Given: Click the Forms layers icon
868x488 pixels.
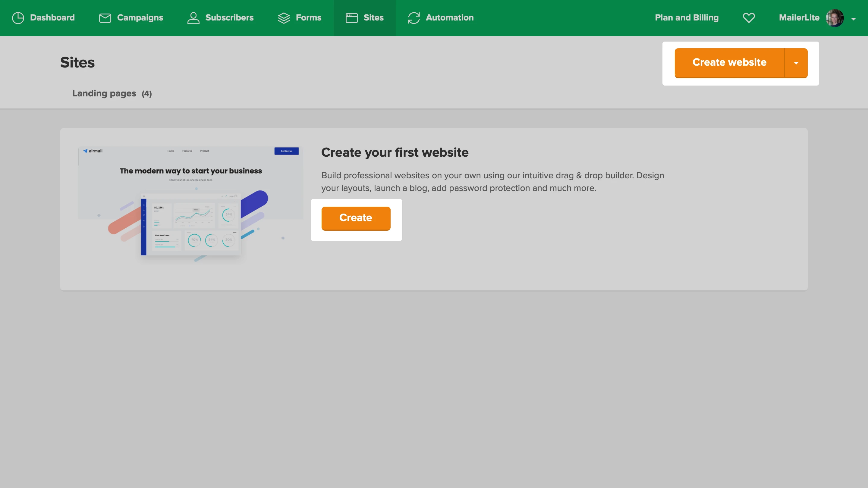Looking at the screenshot, I should coord(284,18).
